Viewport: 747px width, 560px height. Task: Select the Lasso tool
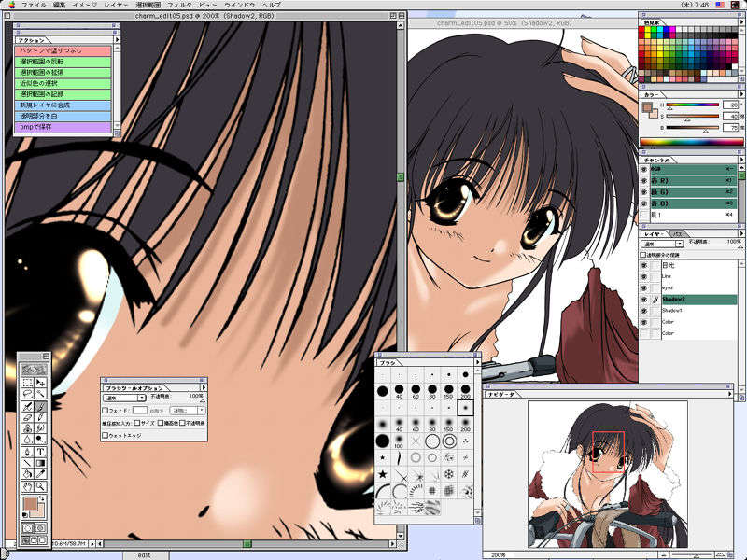28,393
